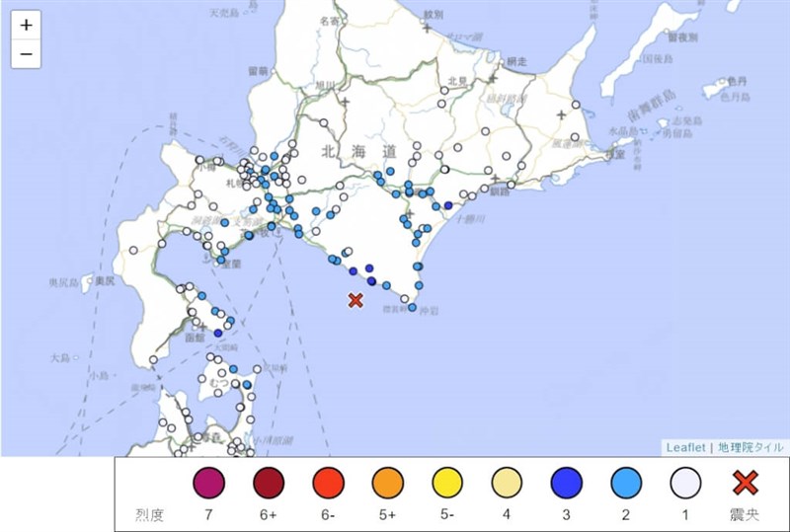
Task: Click the red X epicenter marker on the map
Action: click(x=356, y=300)
